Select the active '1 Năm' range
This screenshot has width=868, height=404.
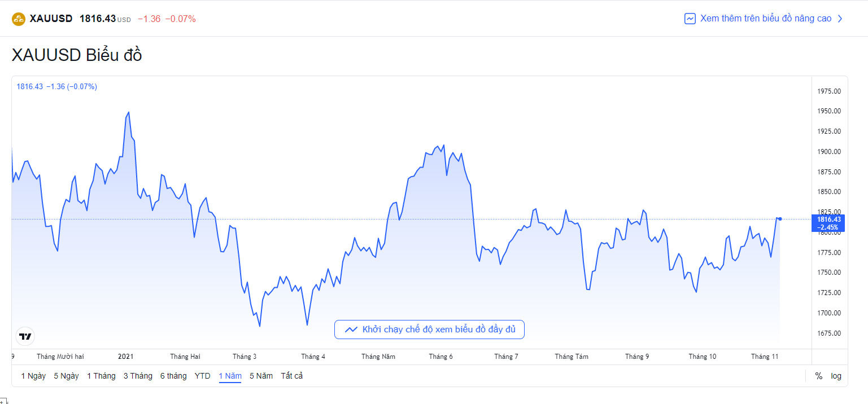pos(230,376)
